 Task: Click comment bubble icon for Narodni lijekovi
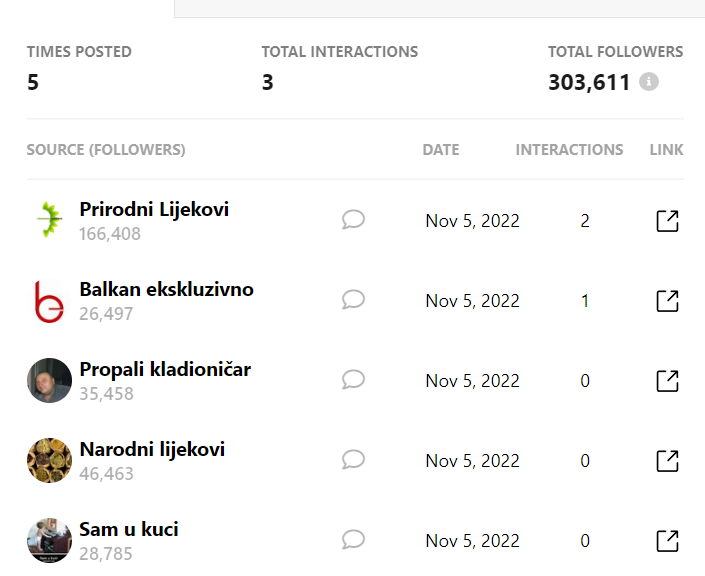tap(353, 460)
